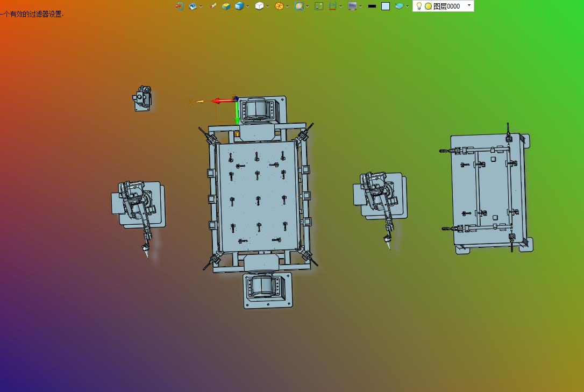Expand the blue cube display dropdown arrow
The image size is (584, 392).
tap(248, 6)
